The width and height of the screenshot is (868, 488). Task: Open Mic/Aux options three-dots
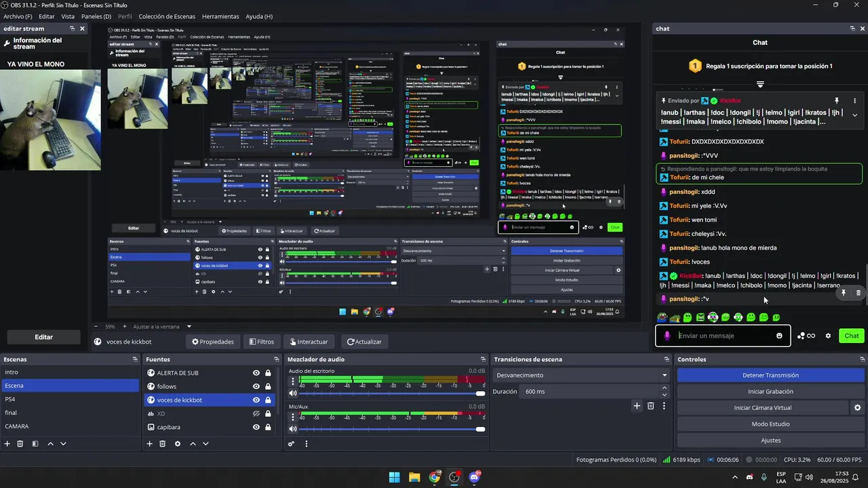pyautogui.click(x=293, y=416)
